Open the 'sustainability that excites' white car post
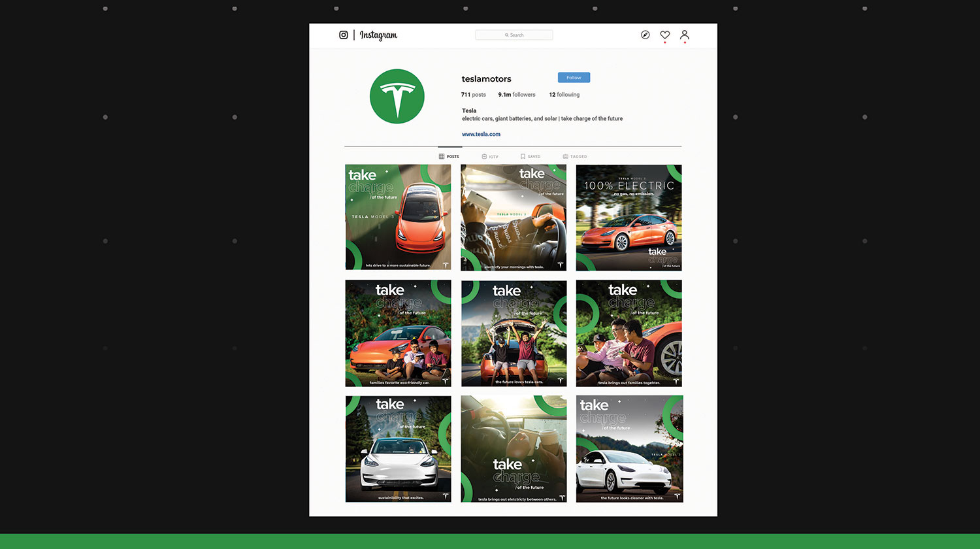 [398, 449]
